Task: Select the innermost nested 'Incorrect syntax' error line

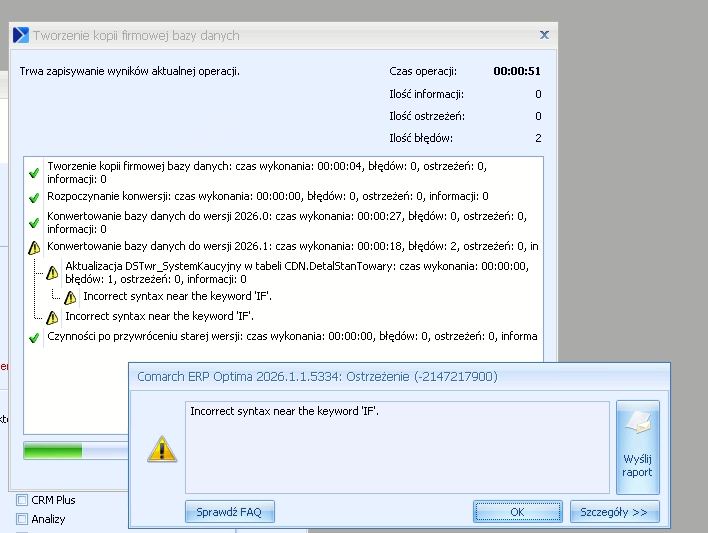Action: pos(177,297)
